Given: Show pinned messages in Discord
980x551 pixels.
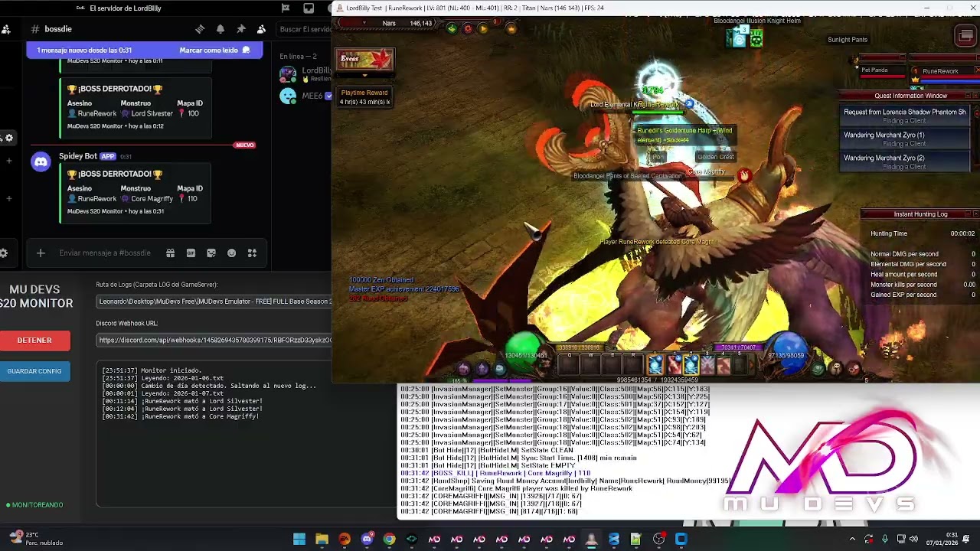Looking at the screenshot, I should tap(241, 29).
